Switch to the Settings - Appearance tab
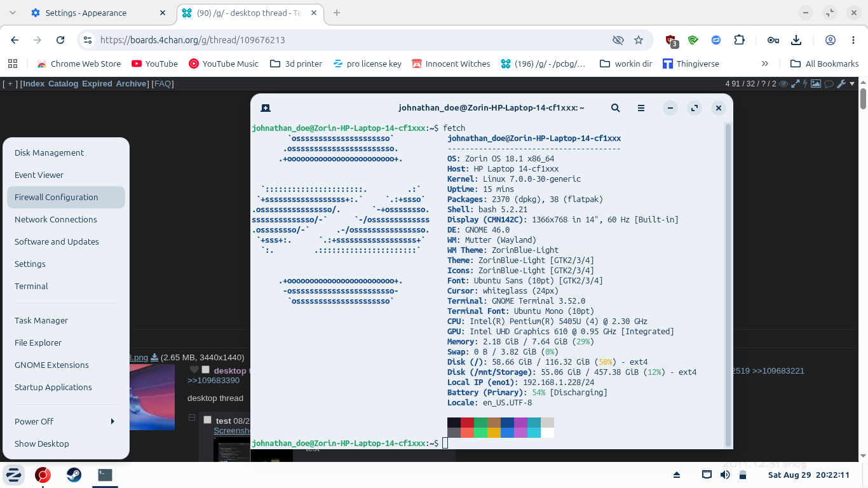The image size is (868, 488). click(x=98, y=13)
